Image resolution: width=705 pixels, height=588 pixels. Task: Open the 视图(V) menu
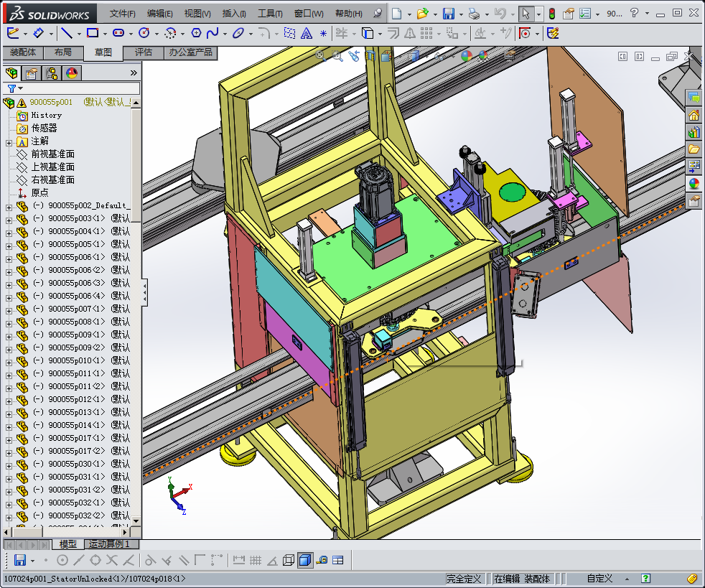(x=197, y=14)
